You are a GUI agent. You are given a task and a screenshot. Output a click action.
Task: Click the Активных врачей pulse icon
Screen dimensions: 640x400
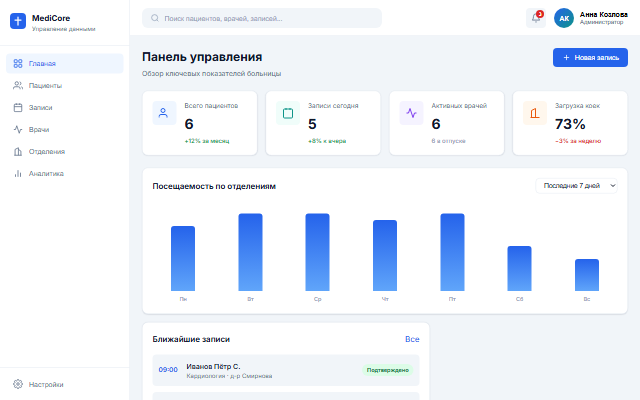pos(411,113)
